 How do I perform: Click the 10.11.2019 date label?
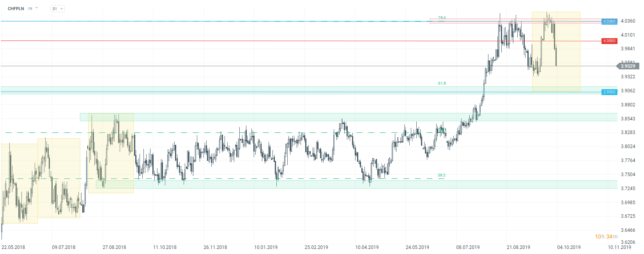click(x=619, y=247)
